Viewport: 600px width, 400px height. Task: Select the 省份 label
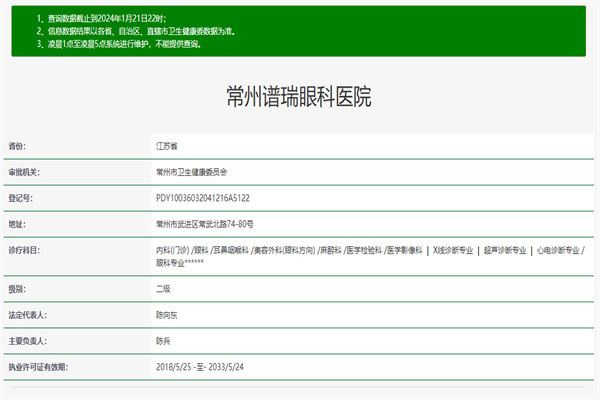(17, 146)
